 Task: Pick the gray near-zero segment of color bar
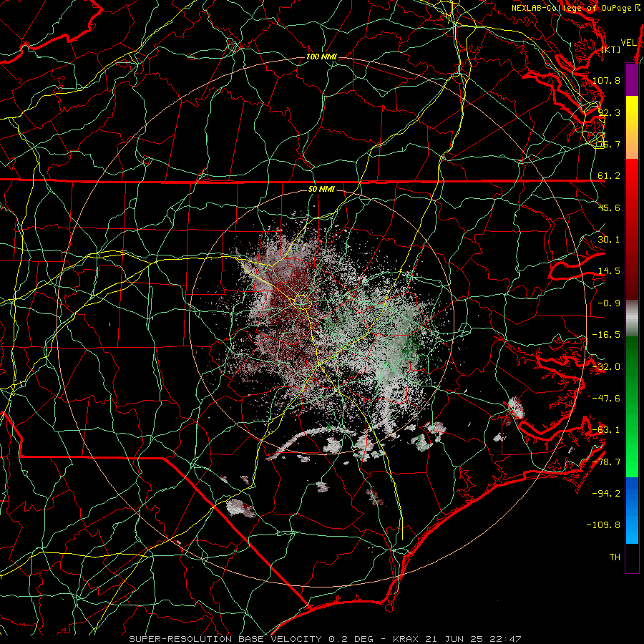pos(632,318)
